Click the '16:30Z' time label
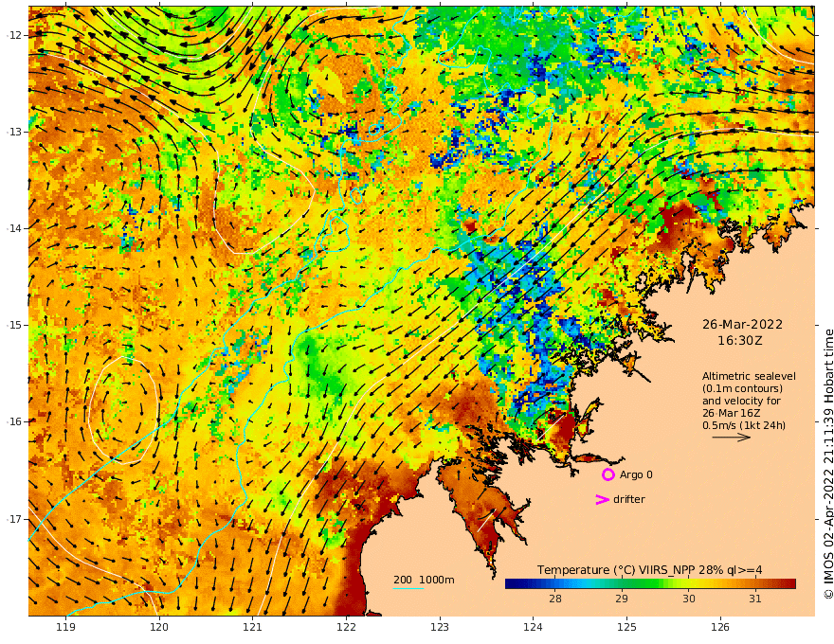Image resolution: width=834 pixels, height=644 pixels. [x=740, y=341]
